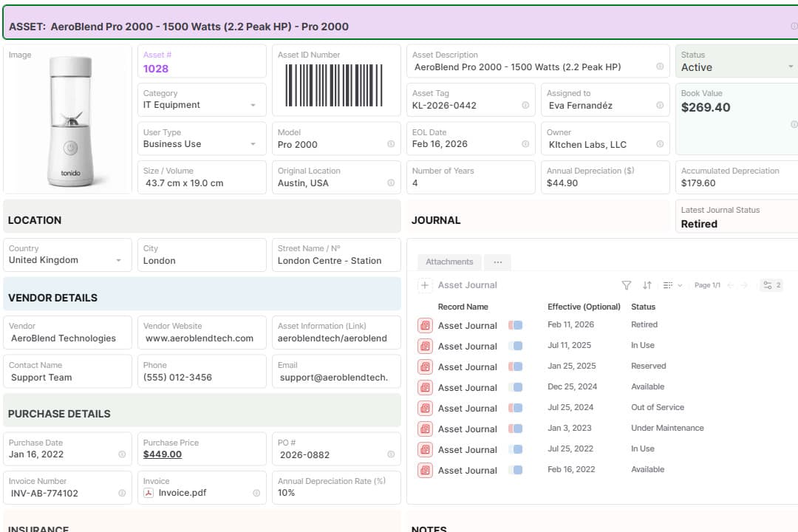Open the journal record dated Feb 11, 2026
Image resolution: width=798 pixels, height=532 pixels.
tap(425, 325)
